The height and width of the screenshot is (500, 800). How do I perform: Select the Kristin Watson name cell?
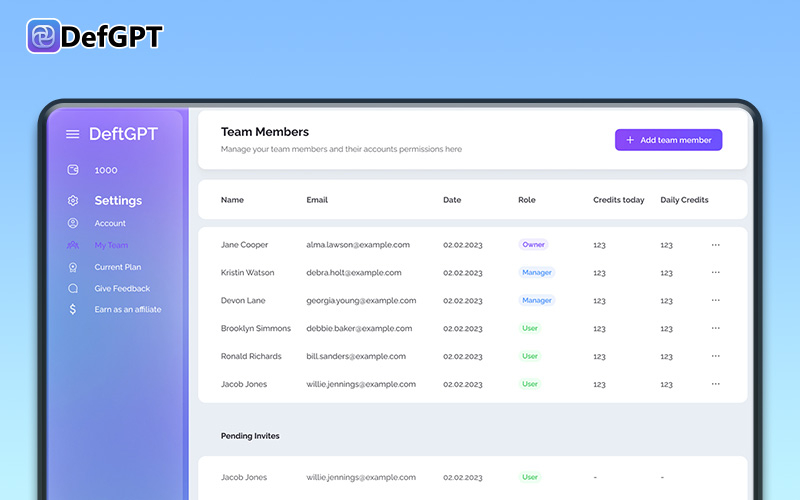point(247,272)
